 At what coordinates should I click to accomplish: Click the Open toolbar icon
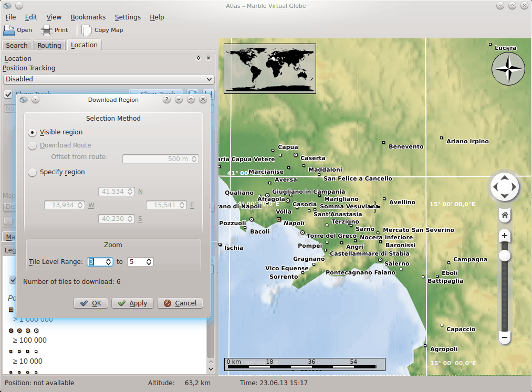click(x=9, y=30)
